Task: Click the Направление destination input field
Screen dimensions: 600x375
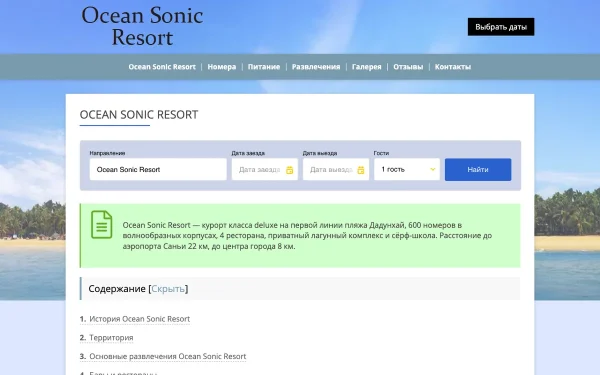Action: (158, 169)
